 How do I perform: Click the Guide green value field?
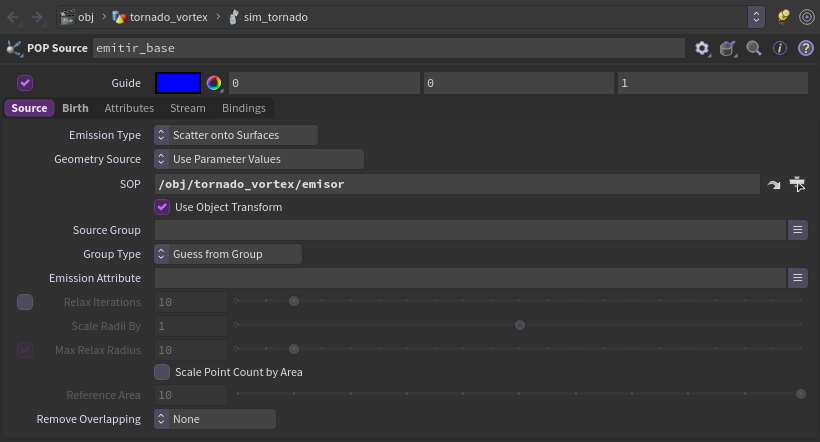(519, 83)
